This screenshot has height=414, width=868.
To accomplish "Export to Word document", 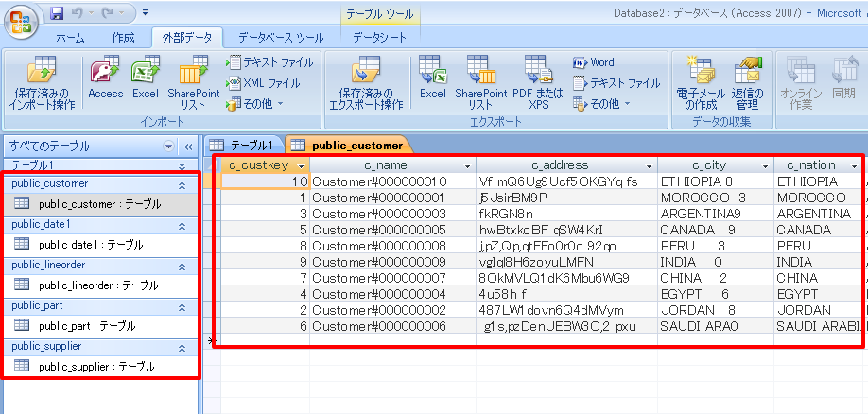I will pyautogui.click(x=594, y=62).
